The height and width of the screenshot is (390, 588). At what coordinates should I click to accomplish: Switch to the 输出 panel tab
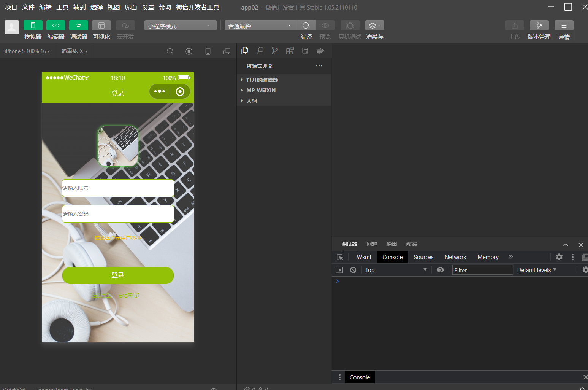point(391,244)
